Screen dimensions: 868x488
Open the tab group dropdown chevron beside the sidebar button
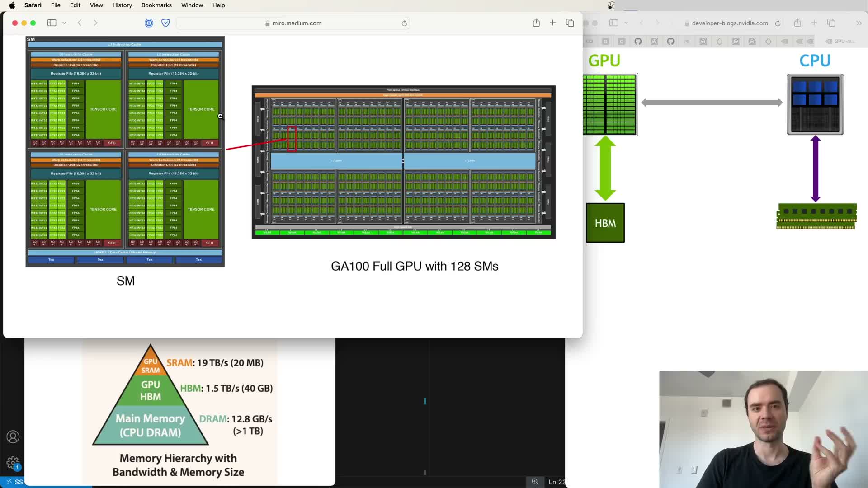tap(64, 23)
